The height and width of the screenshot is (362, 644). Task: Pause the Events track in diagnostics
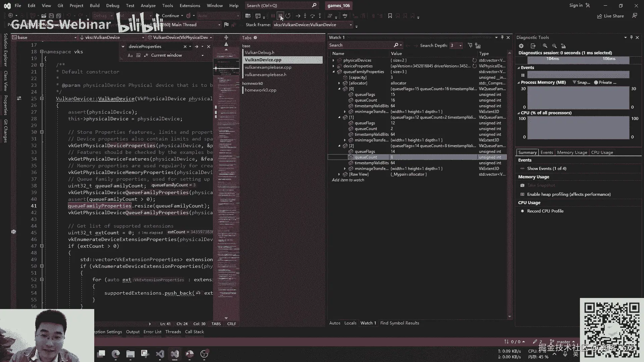point(523,75)
